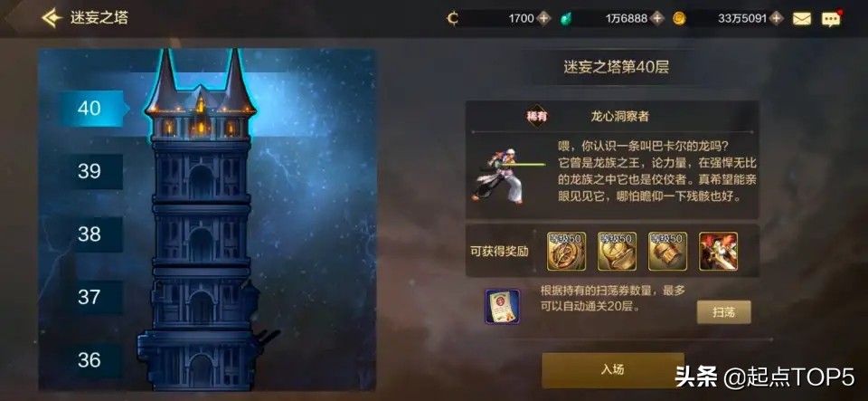Click the 扫荡 sweep button
The height and width of the screenshot is (401, 868).
[723, 312]
